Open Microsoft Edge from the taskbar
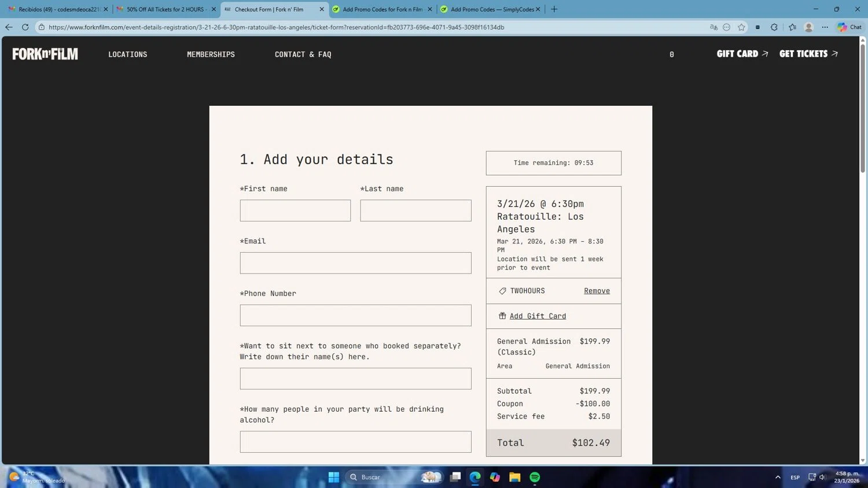Image resolution: width=868 pixels, height=488 pixels. [x=475, y=477]
